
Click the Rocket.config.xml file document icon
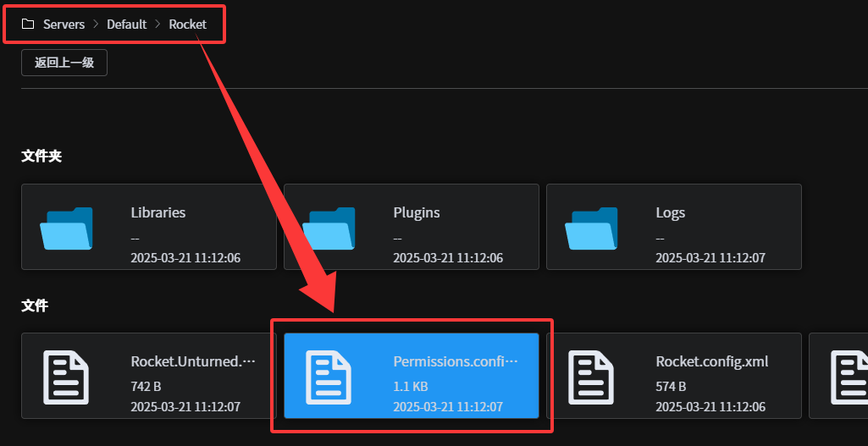591,377
